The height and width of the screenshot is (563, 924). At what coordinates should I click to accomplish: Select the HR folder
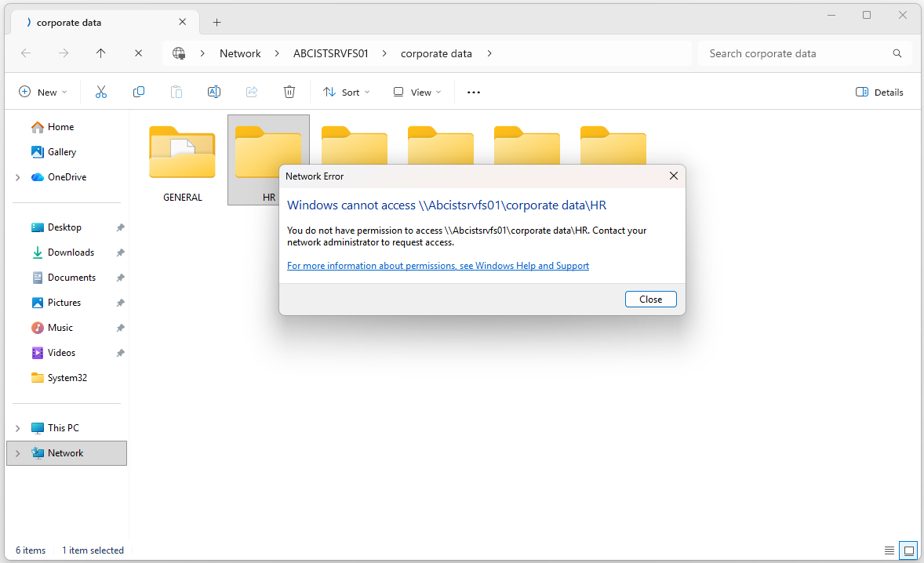269,160
